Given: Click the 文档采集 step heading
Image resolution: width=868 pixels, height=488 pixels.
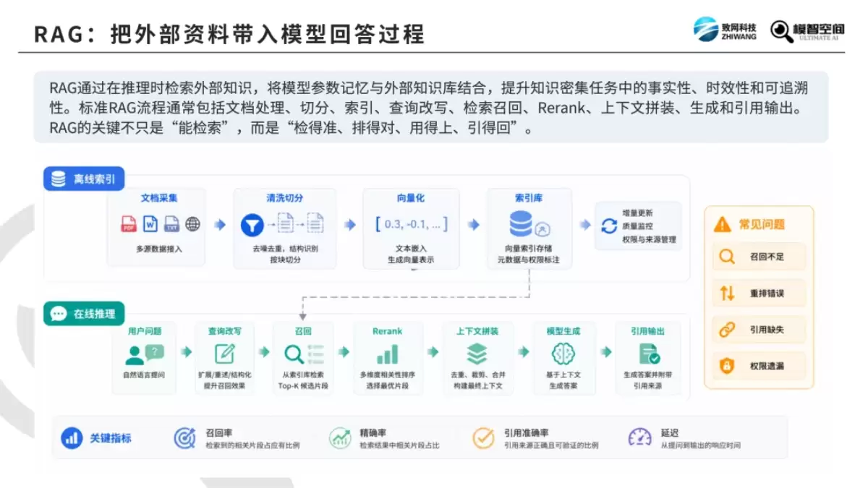Looking at the screenshot, I should tap(159, 197).
